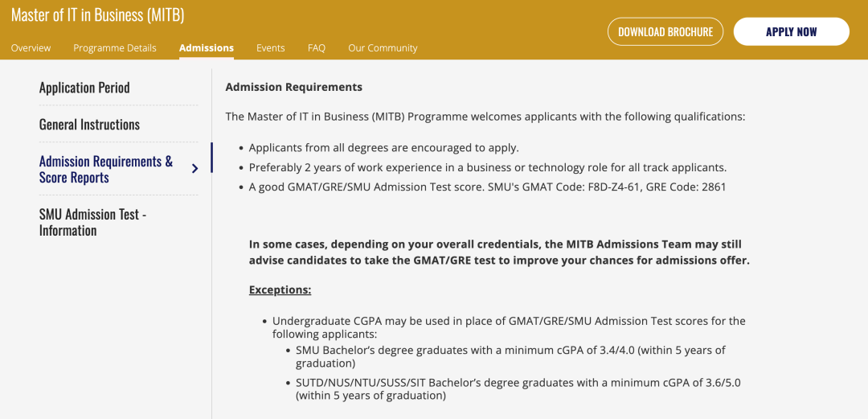Go to the FAQ tab
Viewport: 868px width, 419px height.
point(317,48)
